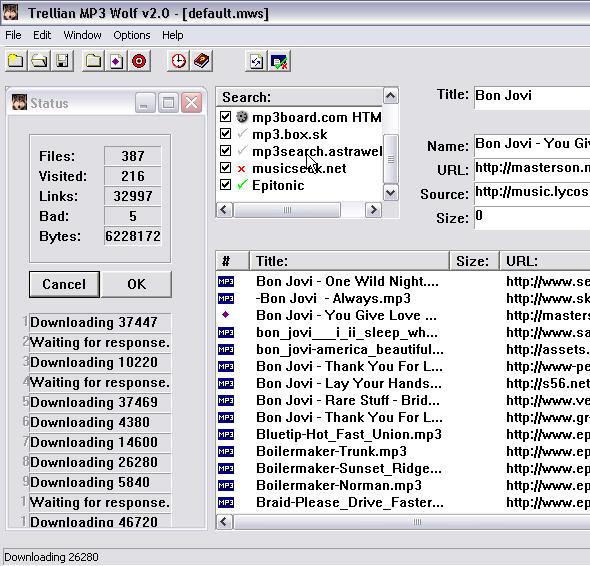This screenshot has height=566, width=590.
Task: Click the purple diamond page toolbar icon
Action: [x=116, y=61]
